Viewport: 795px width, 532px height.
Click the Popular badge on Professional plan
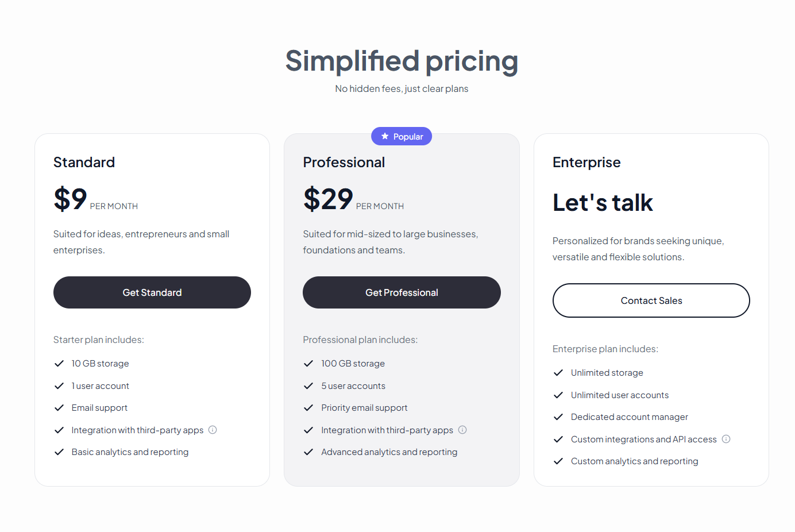coord(402,136)
